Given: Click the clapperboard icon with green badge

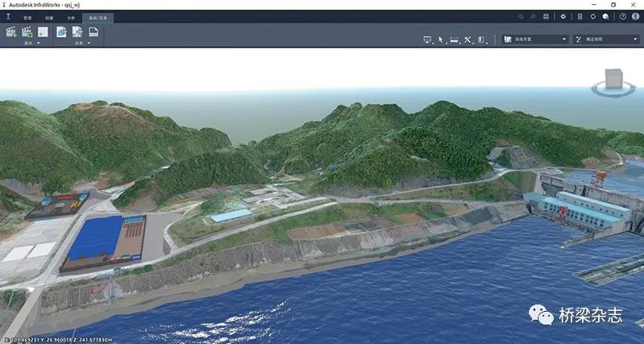Looking at the screenshot, I should point(27,32).
